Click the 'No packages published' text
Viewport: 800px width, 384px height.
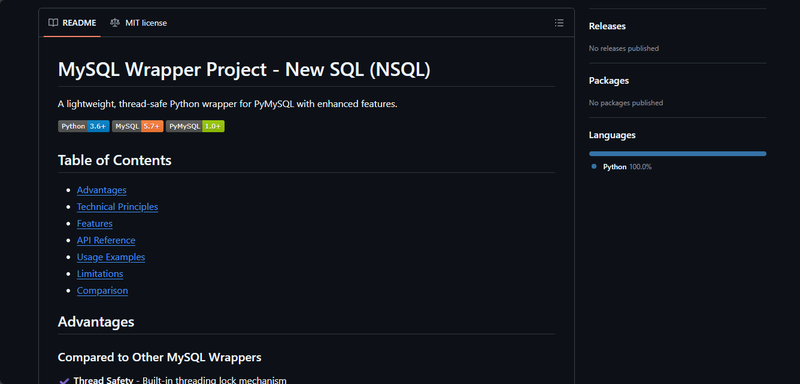click(626, 103)
